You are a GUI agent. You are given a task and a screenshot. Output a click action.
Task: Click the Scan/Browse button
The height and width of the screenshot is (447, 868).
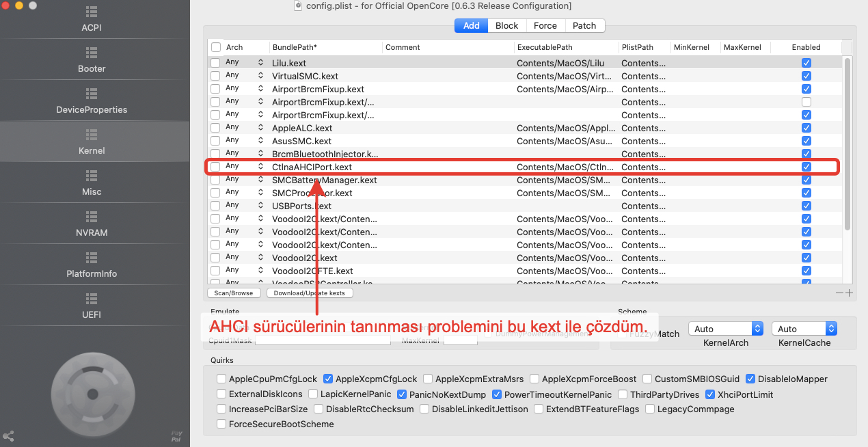(x=234, y=293)
